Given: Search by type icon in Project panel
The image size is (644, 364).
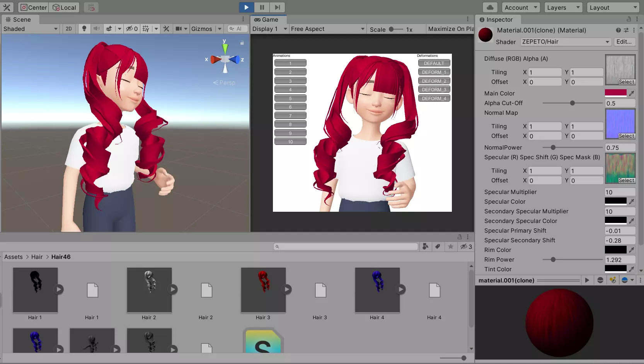Looking at the screenshot, I should (x=426, y=247).
